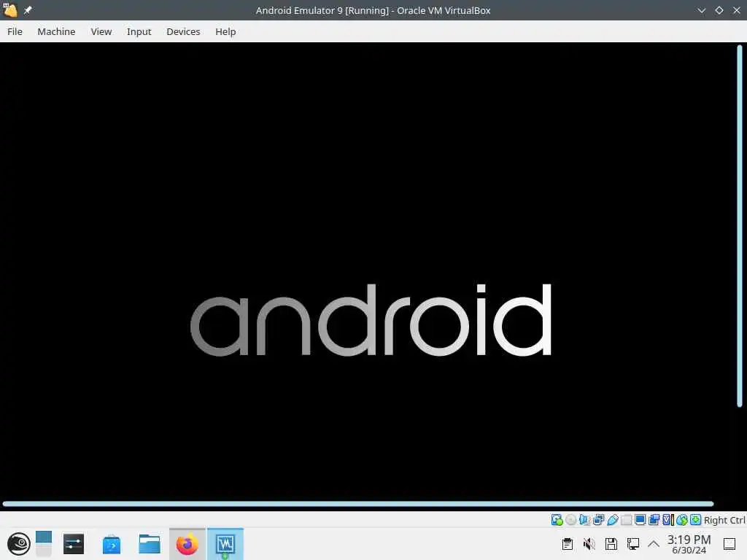747x560 pixels.
Task: Open the File menu
Action: pos(15,31)
